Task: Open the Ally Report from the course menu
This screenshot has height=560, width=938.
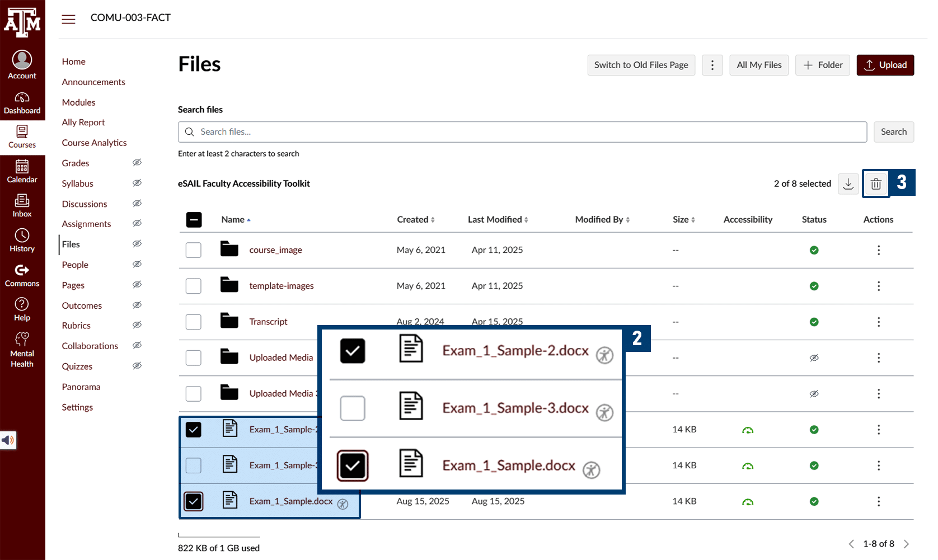Action: pos(83,122)
